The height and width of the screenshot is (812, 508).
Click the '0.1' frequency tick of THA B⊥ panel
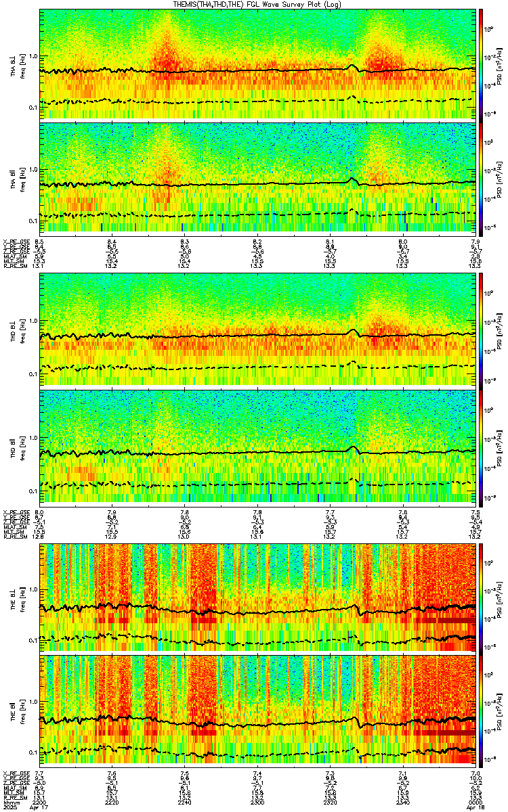[33, 108]
